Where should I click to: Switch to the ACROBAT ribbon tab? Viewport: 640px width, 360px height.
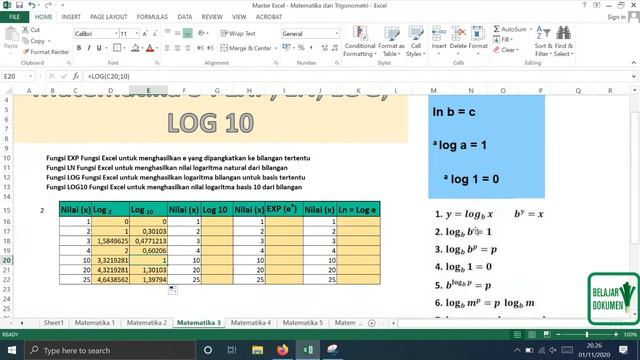(269, 17)
